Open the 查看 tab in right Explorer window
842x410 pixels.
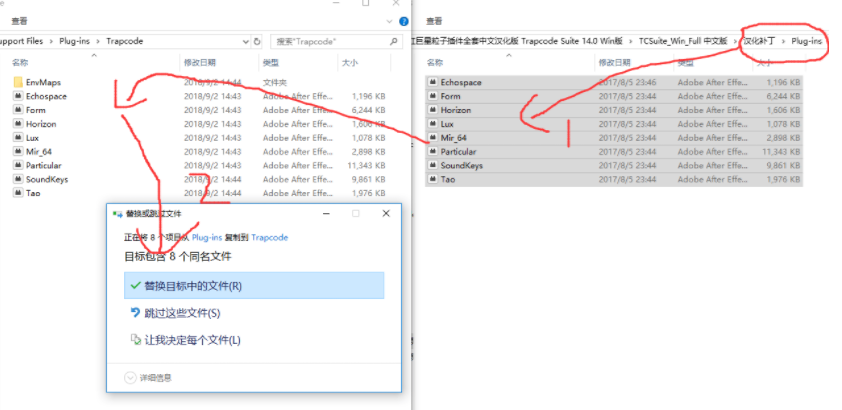[434, 21]
